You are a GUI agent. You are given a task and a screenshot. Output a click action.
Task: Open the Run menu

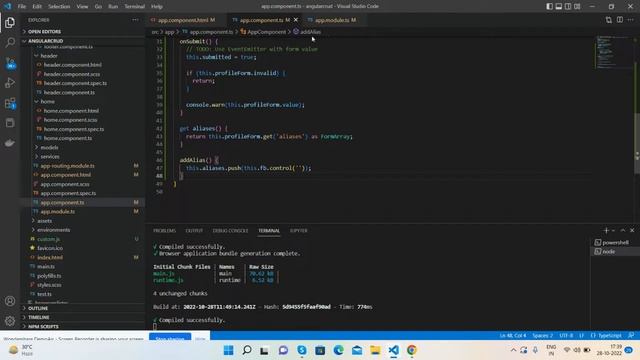pos(113,6)
